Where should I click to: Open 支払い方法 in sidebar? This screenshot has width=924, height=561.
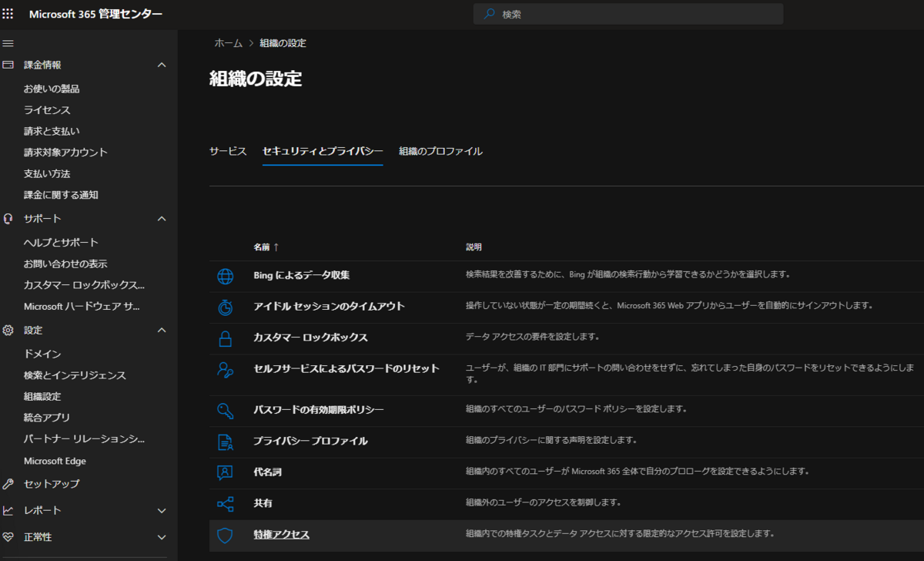(x=47, y=173)
